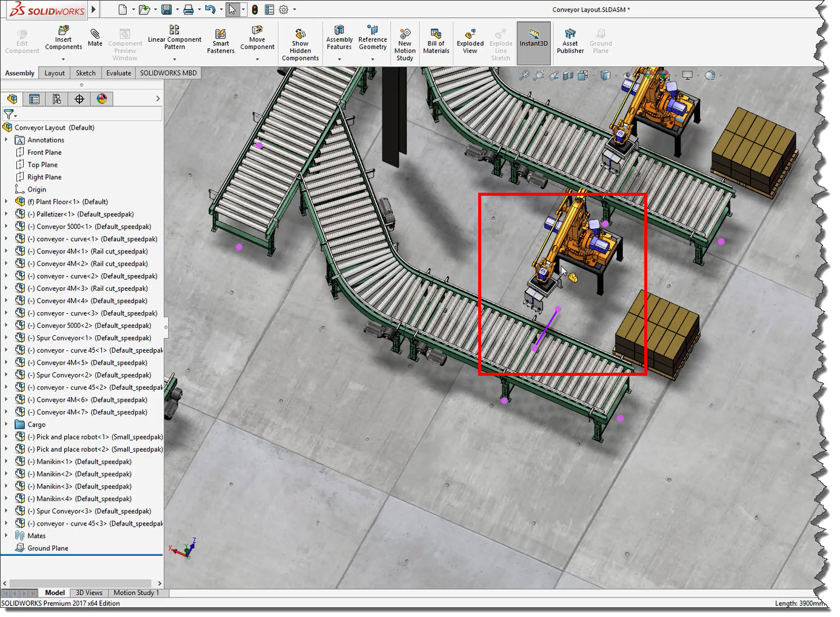
Task: Switch to the Evaluate tab
Action: [x=118, y=72]
